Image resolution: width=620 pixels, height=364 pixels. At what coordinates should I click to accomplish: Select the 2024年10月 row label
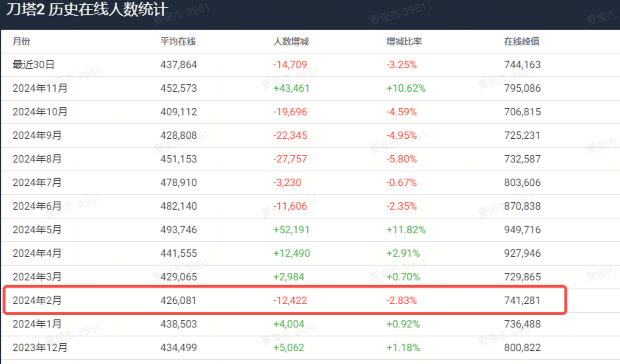40,112
